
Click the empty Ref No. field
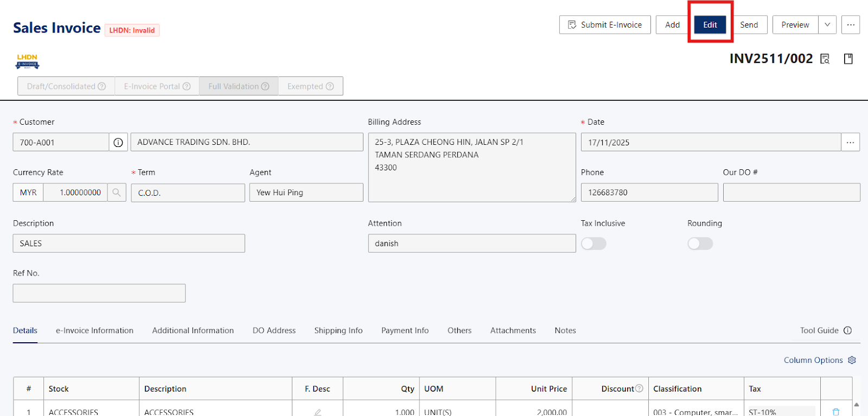[x=99, y=293]
